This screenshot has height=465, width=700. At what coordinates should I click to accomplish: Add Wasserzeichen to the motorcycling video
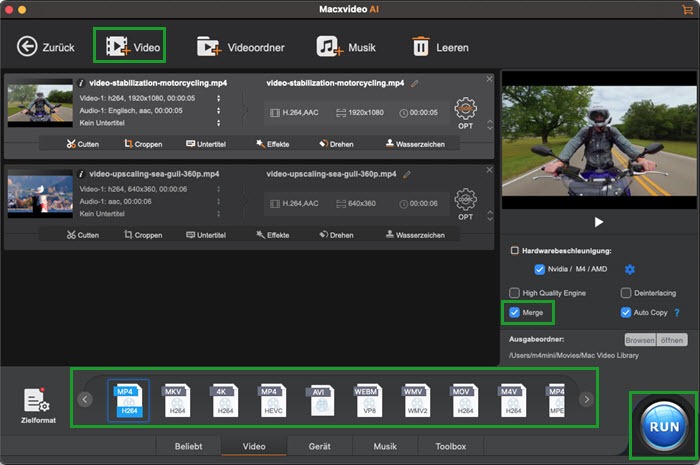415,144
